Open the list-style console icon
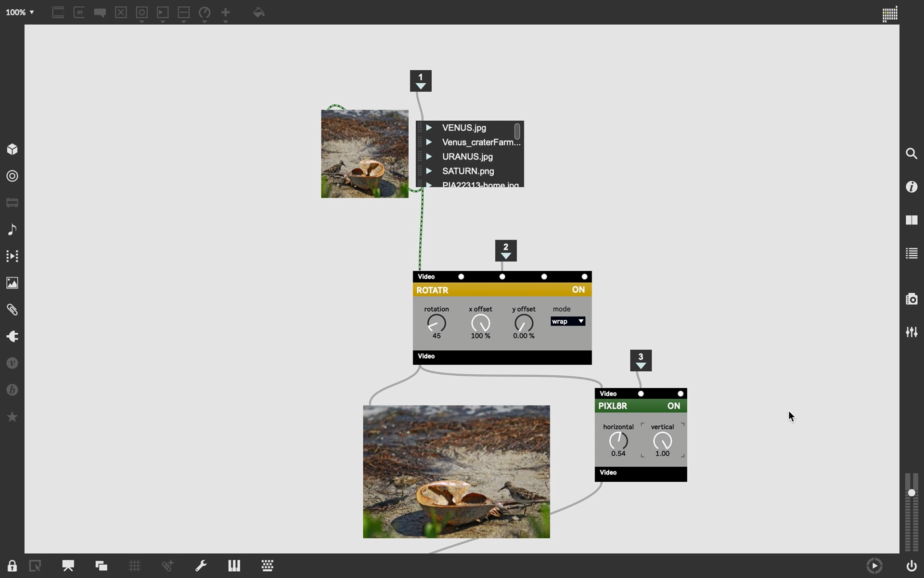 pos(911,253)
